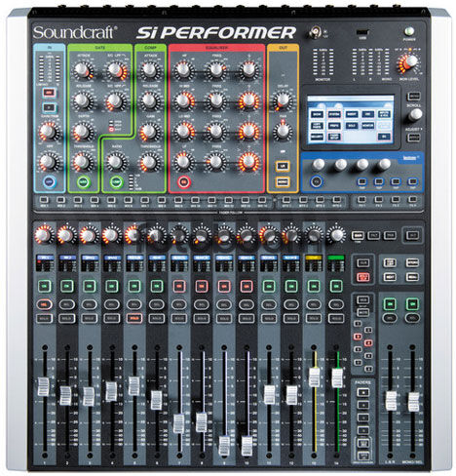Select the FX 1 bus button
456x476 pixels.
[x=361, y=200]
